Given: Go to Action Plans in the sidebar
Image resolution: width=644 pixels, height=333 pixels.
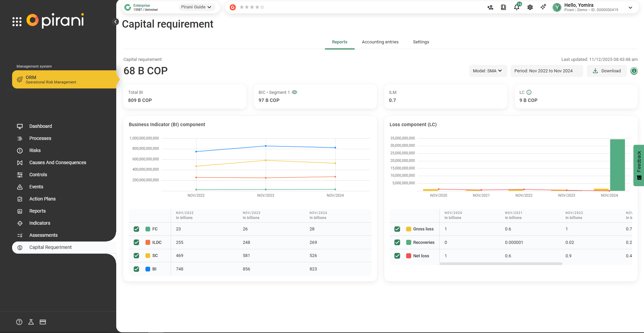Looking at the screenshot, I should 42,199.
